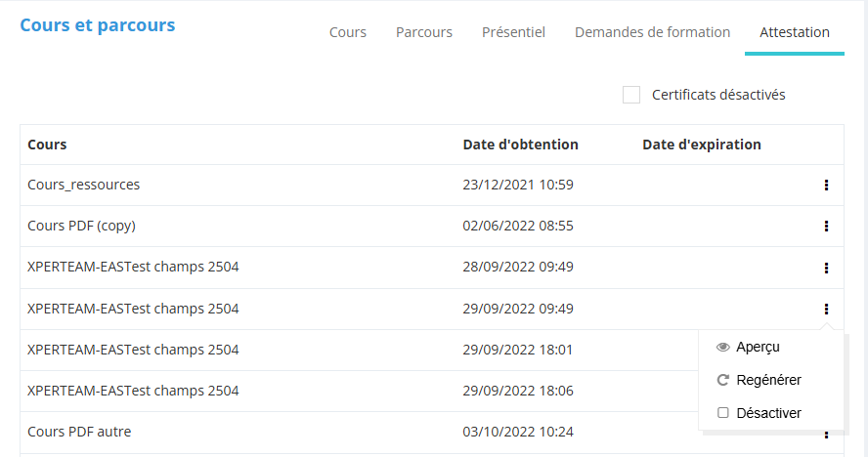Viewport: 868px width, 457px height.
Task: Click the eye icon beside Aperçu
Action: pyautogui.click(x=723, y=347)
